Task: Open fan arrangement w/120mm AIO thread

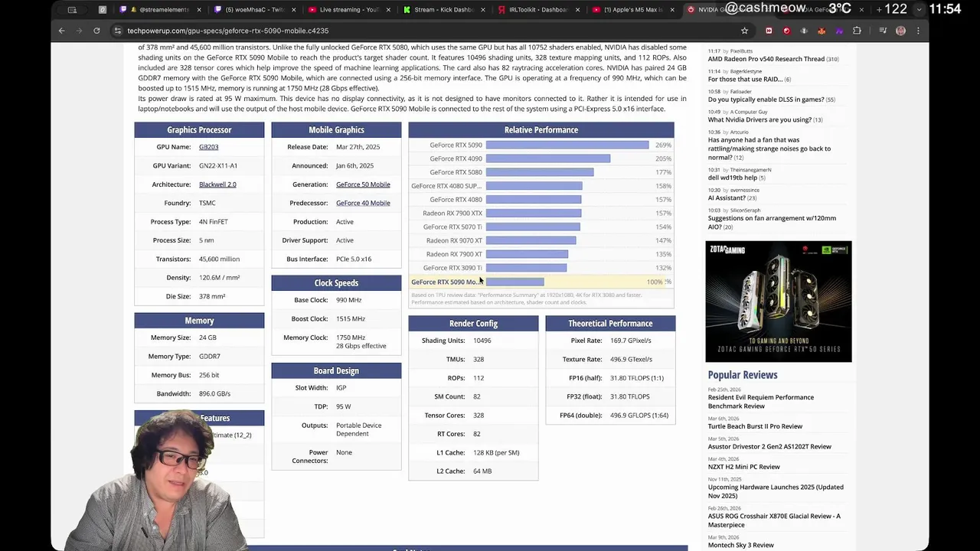Action: pyautogui.click(x=772, y=222)
